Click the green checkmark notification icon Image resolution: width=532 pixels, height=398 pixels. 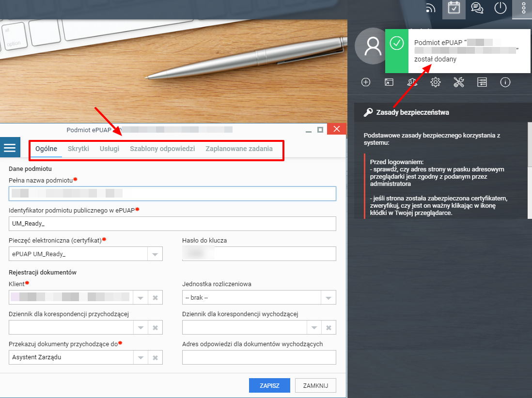coord(397,44)
